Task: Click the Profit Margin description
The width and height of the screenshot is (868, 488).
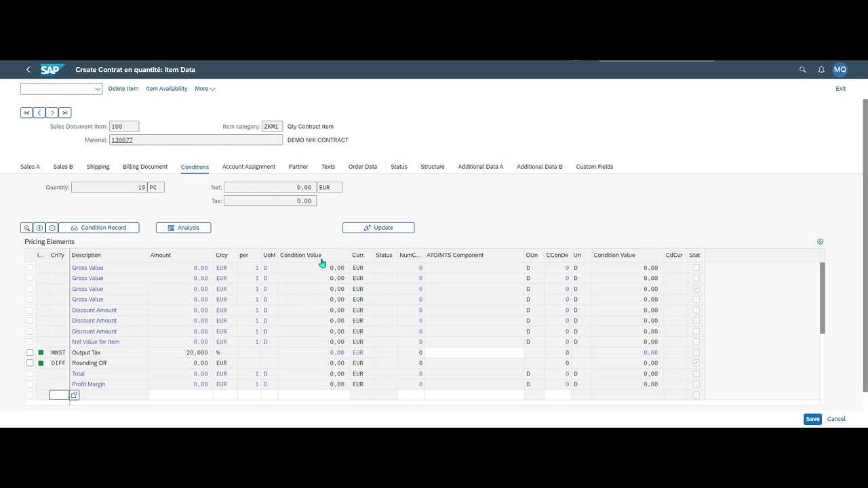Action: [x=89, y=384]
